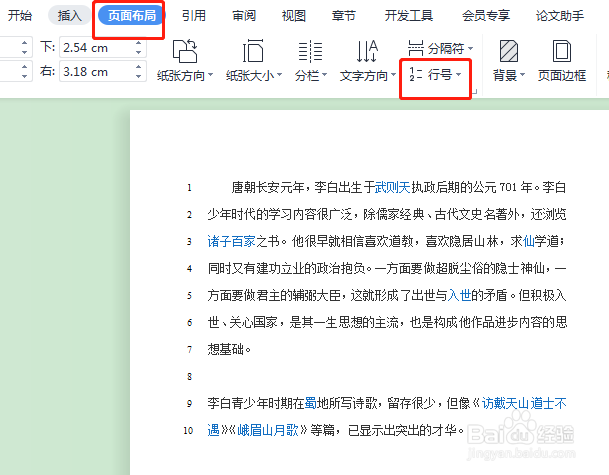Screen dimensions: 609x475
Task: Increase the bottom margin 2.54 cm value
Action: (x=139, y=43)
